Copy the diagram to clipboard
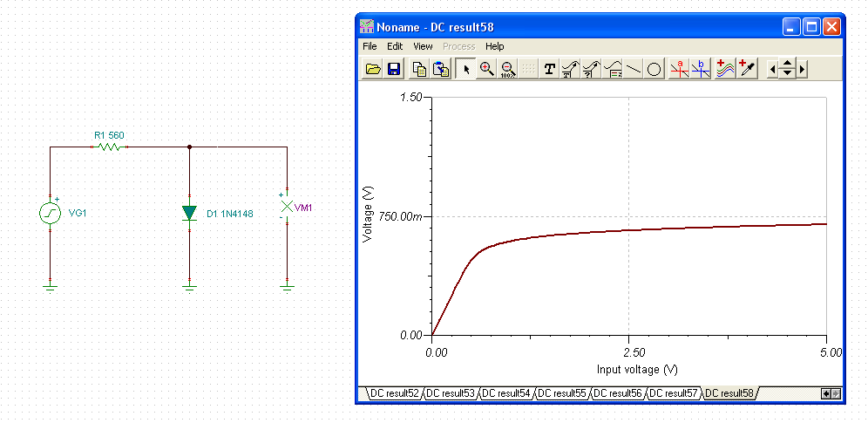 click(x=420, y=69)
